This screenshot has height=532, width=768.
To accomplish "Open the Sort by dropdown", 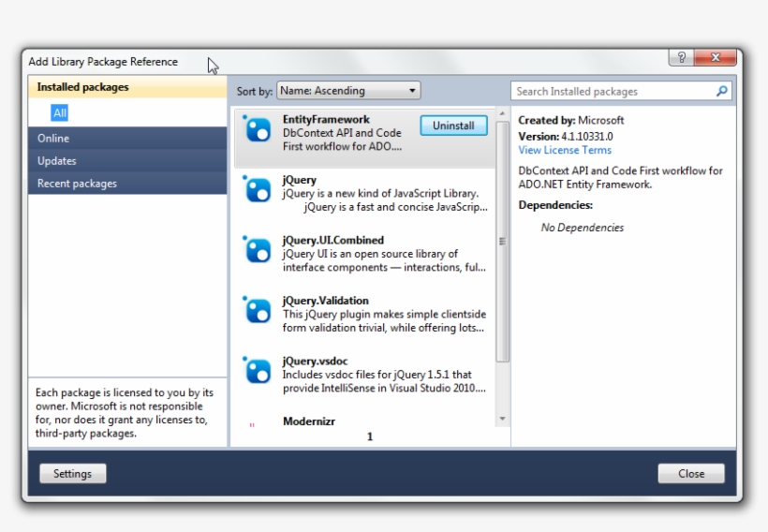I will pyautogui.click(x=348, y=91).
